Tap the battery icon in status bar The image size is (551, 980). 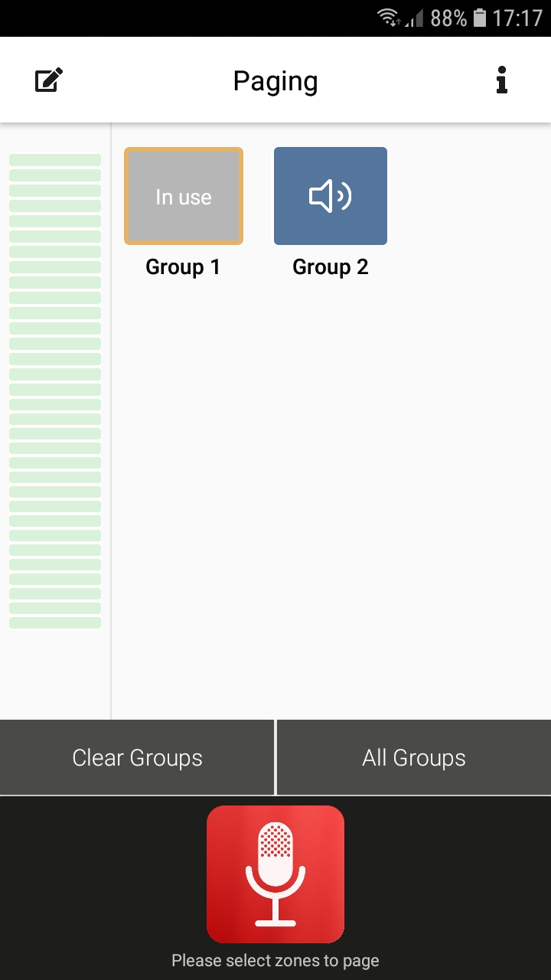coord(480,18)
